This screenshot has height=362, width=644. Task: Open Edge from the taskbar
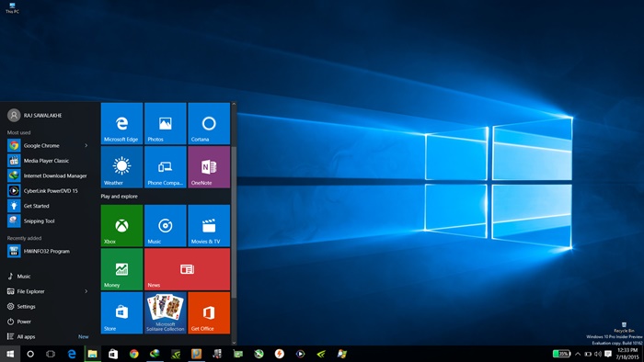pos(72,354)
